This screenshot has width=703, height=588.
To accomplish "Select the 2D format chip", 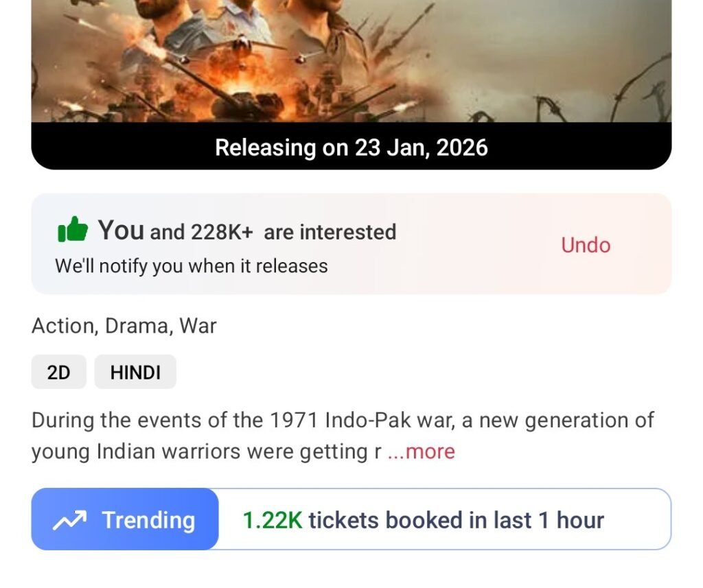I will (58, 372).
